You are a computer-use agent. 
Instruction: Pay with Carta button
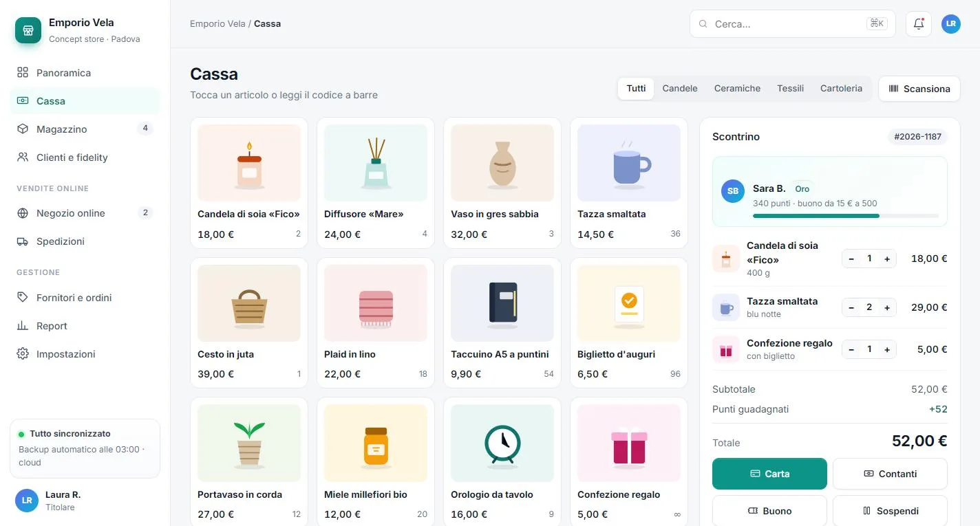point(769,474)
